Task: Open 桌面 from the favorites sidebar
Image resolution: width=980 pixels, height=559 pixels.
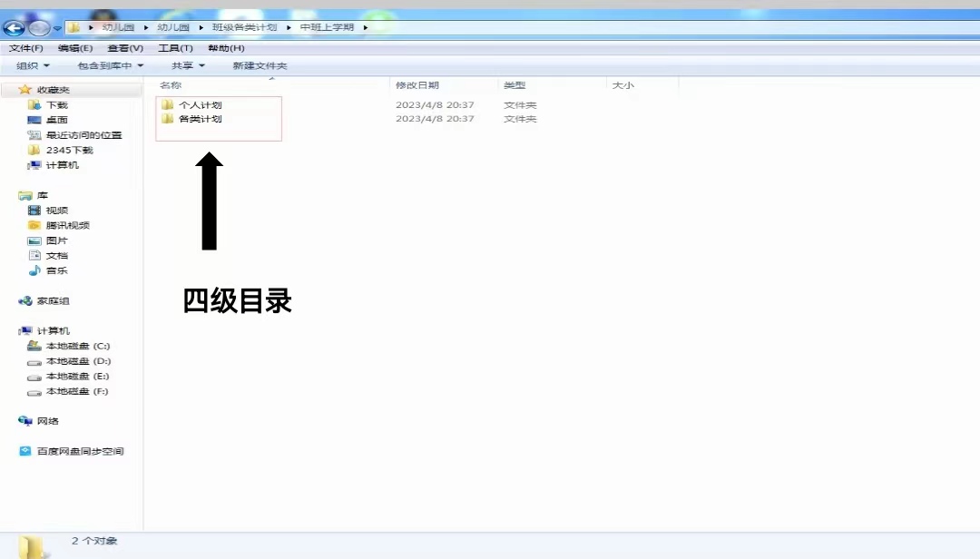Action: click(x=56, y=120)
